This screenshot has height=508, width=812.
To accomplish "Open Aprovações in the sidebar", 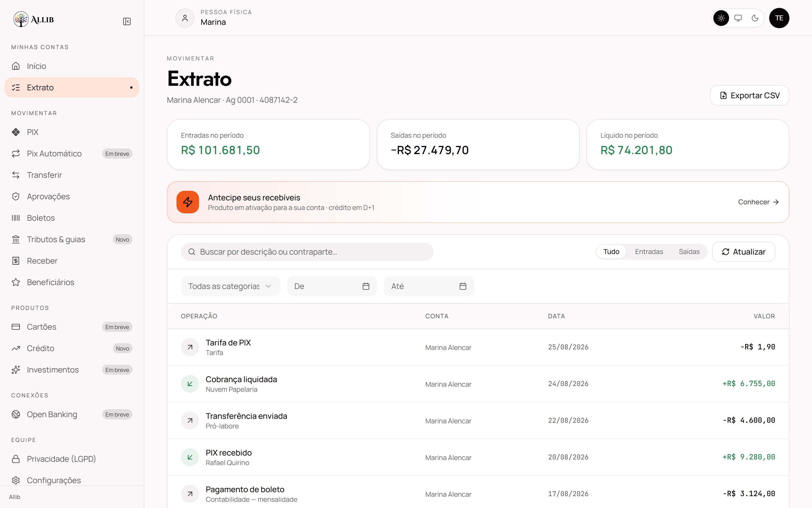I will [72, 196].
